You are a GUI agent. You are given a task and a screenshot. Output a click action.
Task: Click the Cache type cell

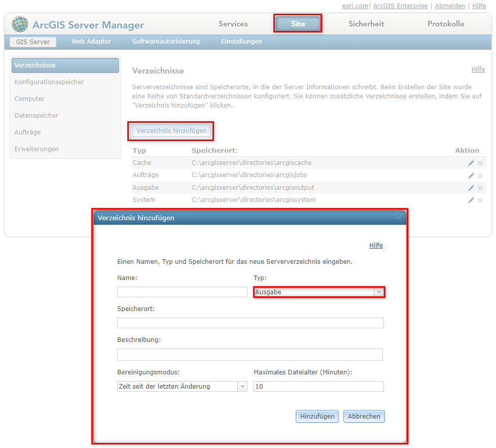point(142,163)
